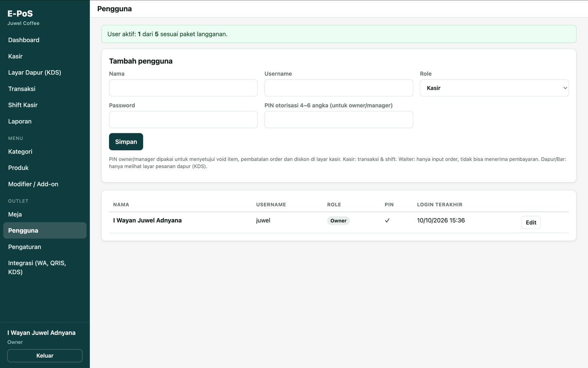This screenshot has width=588, height=368.
Task: Click the USERNAME column header
Action: 271,205
